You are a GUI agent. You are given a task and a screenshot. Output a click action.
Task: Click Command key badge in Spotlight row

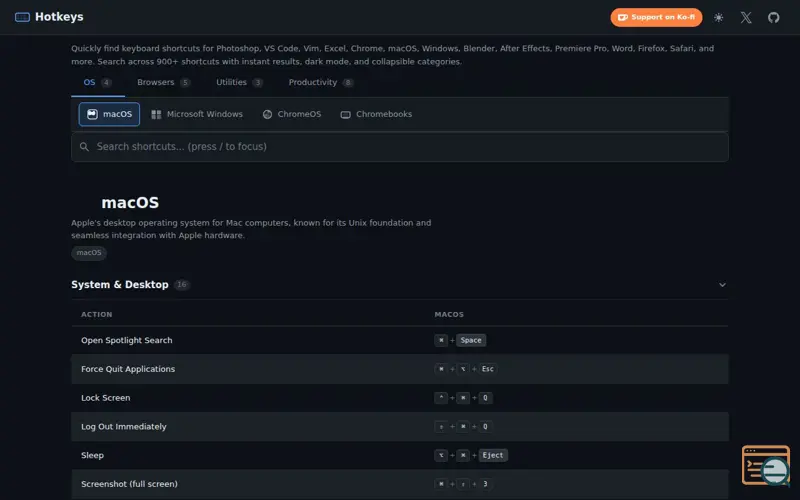441,340
